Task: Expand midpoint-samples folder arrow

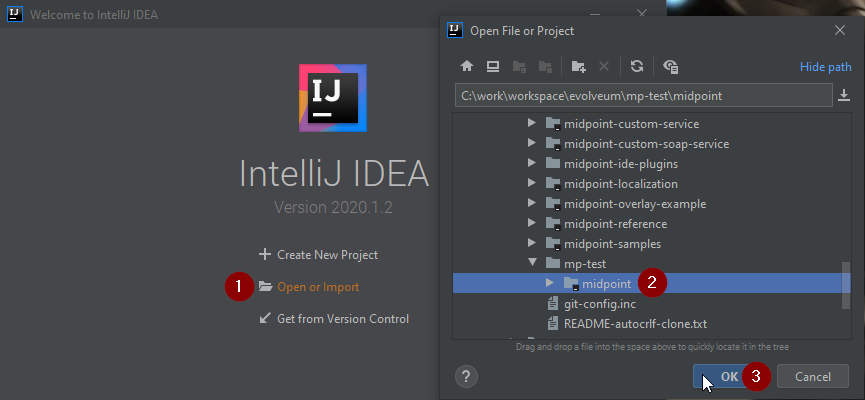Action: (532, 243)
